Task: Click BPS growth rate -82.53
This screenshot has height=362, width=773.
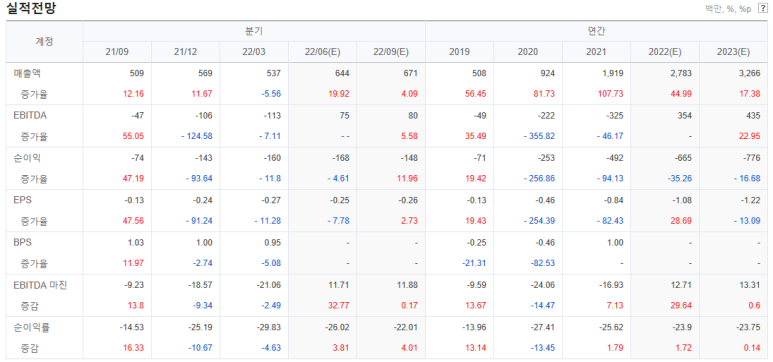Action: pyautogui.click(x=543, y=263)
